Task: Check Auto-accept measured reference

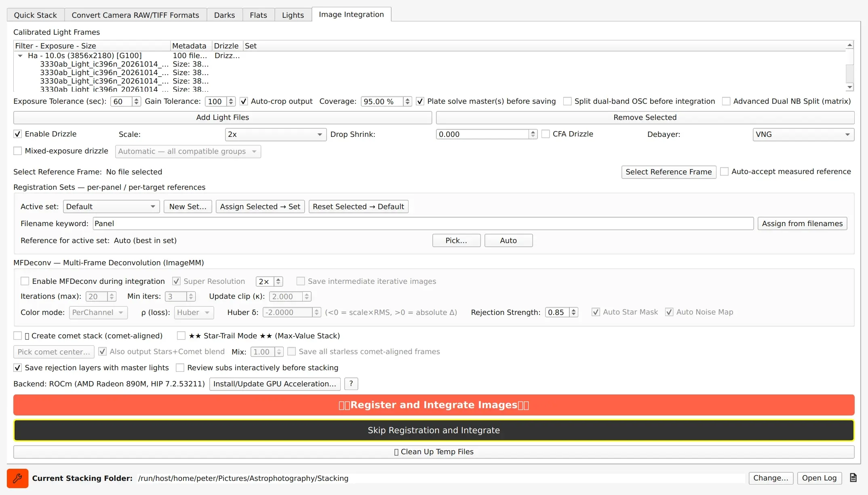Action: 725,172
